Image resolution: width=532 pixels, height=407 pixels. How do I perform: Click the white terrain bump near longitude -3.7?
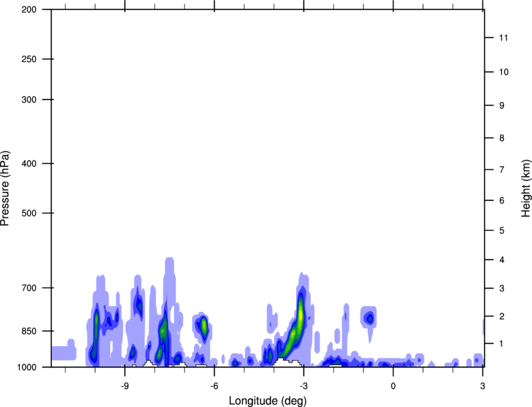click(x=287, y=363)
